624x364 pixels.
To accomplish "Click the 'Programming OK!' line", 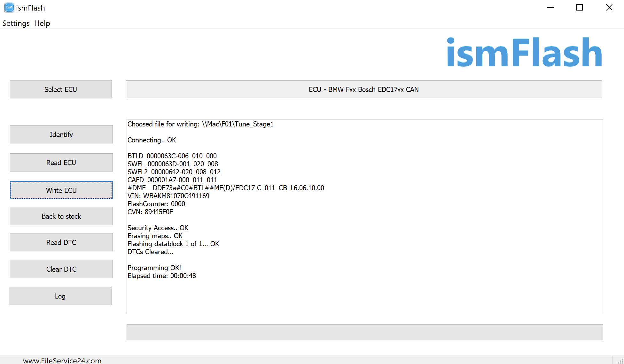I will (x=154, y=268).
